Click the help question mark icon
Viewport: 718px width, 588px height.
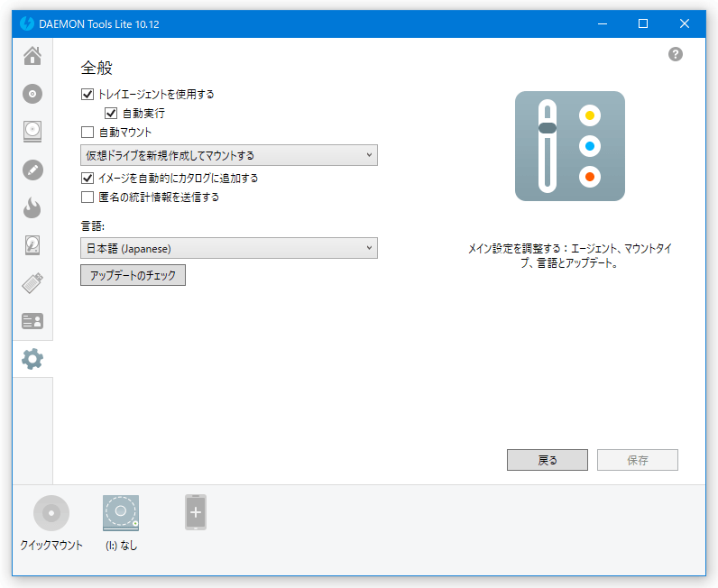click(x=676, y=54)
